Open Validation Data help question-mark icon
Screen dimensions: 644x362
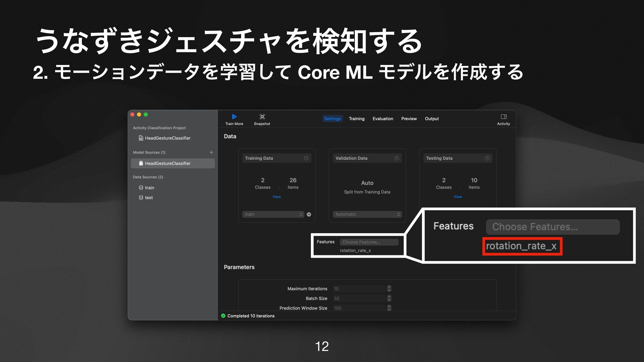397,158
